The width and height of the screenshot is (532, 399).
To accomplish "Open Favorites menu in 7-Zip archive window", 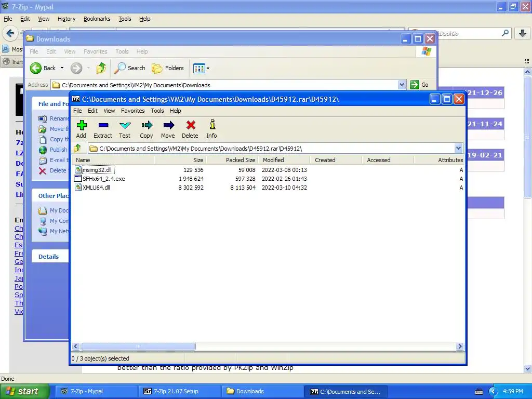I will (132, 111).
